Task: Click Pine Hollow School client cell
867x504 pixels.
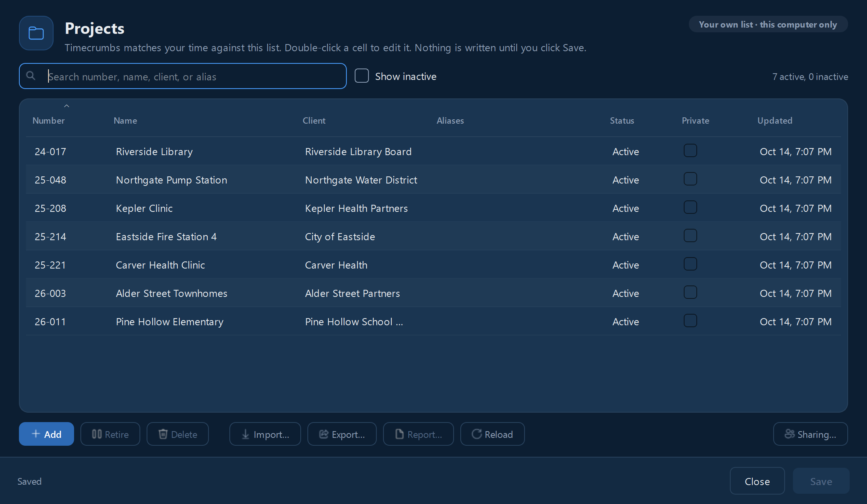Action: point(354,322)
